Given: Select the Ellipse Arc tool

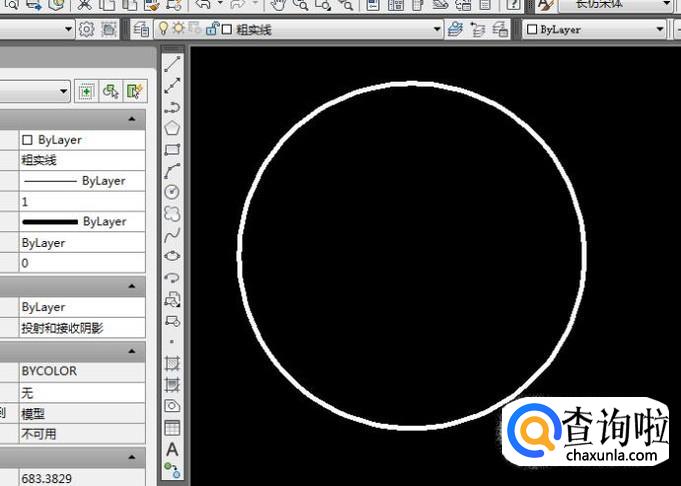Looking at the screenshot, I should 172,277.
